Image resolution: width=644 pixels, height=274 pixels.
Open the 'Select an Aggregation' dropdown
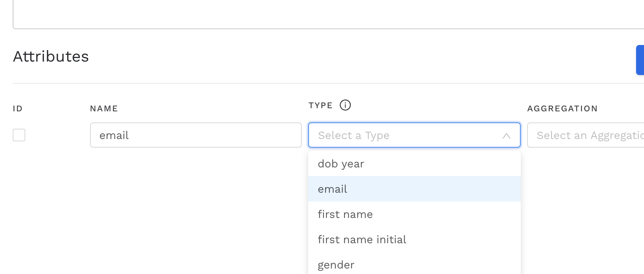pyautogui.click(x=589, y=135)
